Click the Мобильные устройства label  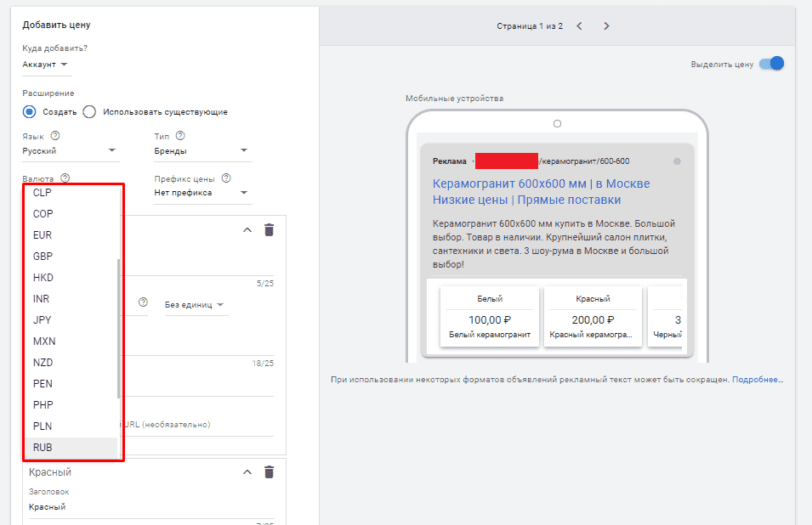pyautogui.click(x=454, y=99)
